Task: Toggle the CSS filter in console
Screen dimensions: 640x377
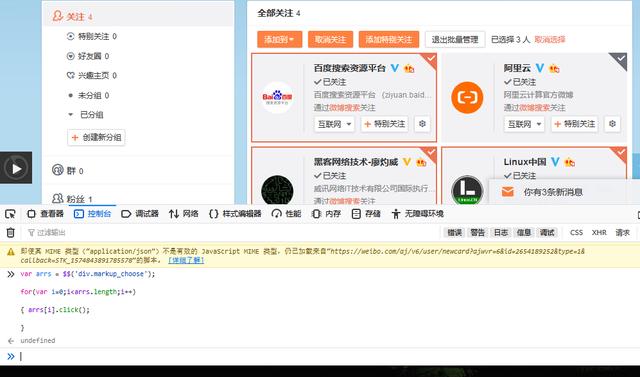Action: 576,233
